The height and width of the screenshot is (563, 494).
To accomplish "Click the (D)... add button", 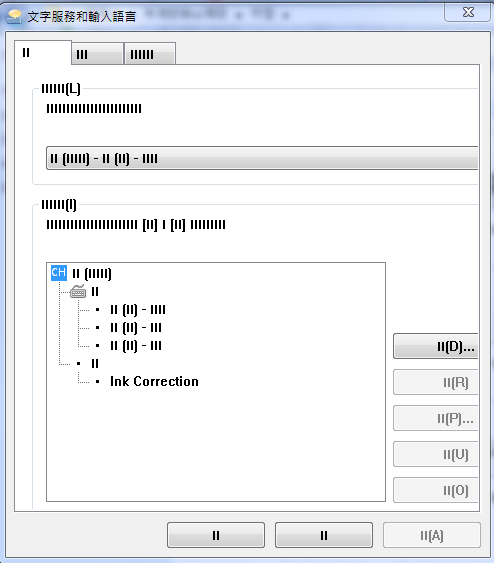I will [x=436, y=346].
